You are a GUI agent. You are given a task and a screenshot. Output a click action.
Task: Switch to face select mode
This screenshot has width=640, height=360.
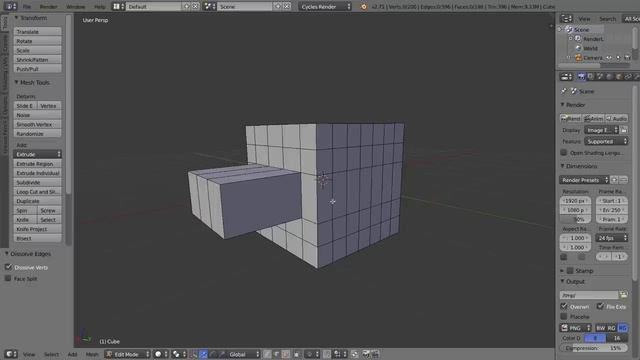285,354
